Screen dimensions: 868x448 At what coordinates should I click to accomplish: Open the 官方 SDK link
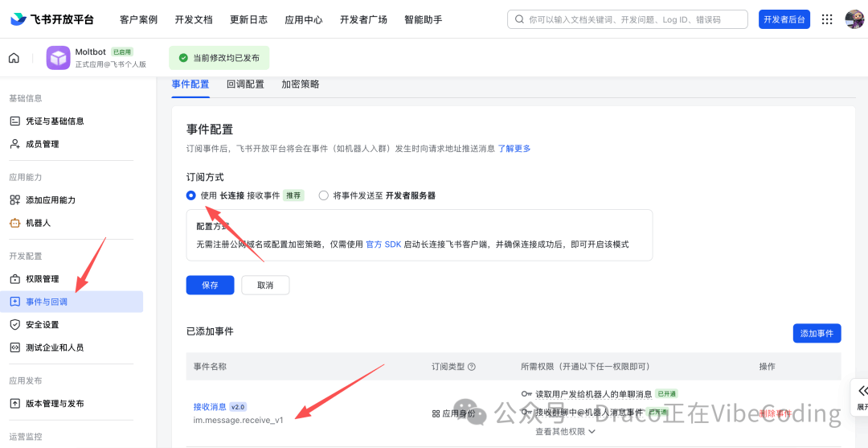(x=383, y=245)
